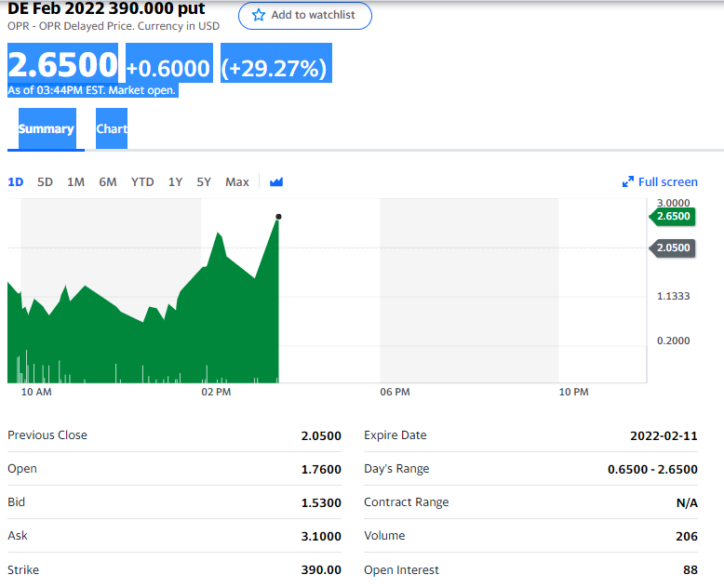Image resolution: width=724 pixels, height=588 pixels.
Task: Click the Full screen link text
Action: [667, 181]
